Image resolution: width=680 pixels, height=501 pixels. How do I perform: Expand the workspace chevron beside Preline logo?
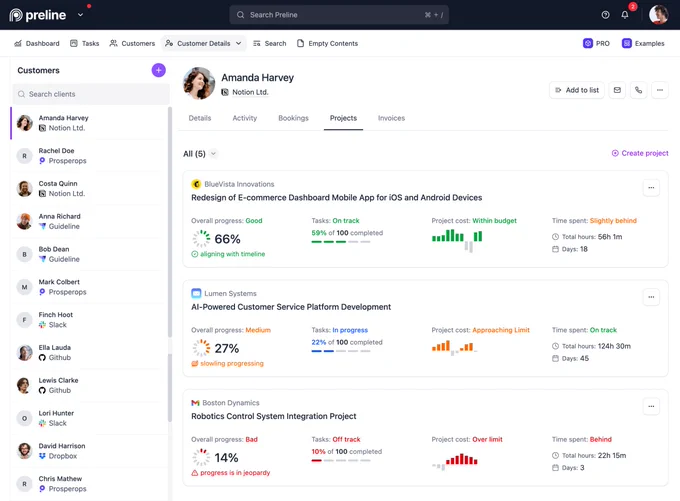pyautogui.click(x=80, y=15)
